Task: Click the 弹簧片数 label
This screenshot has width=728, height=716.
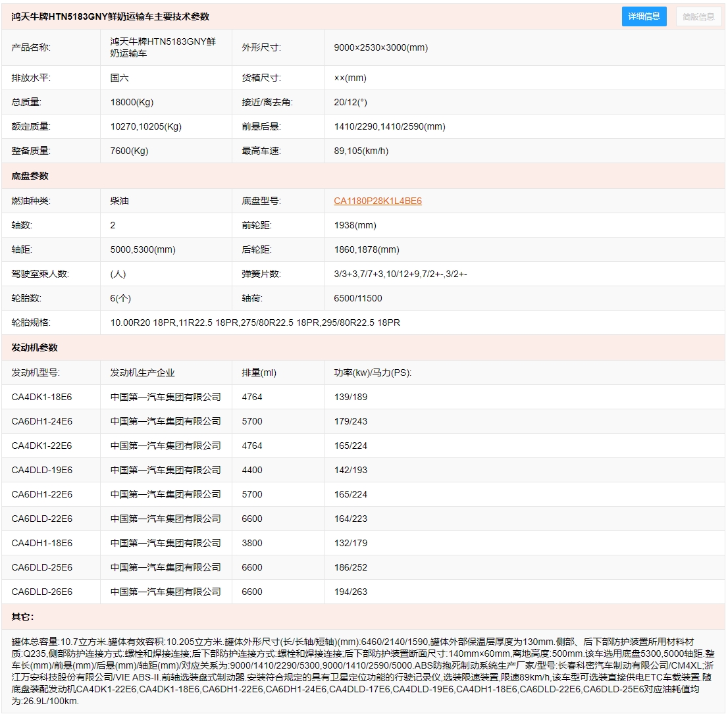Action: pos(261,274)
